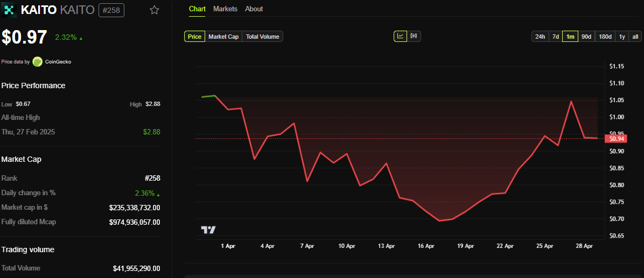Click the 28 Apr axis label
The image size is (644, 278).
pyautogui.click(x=584, y=246)
